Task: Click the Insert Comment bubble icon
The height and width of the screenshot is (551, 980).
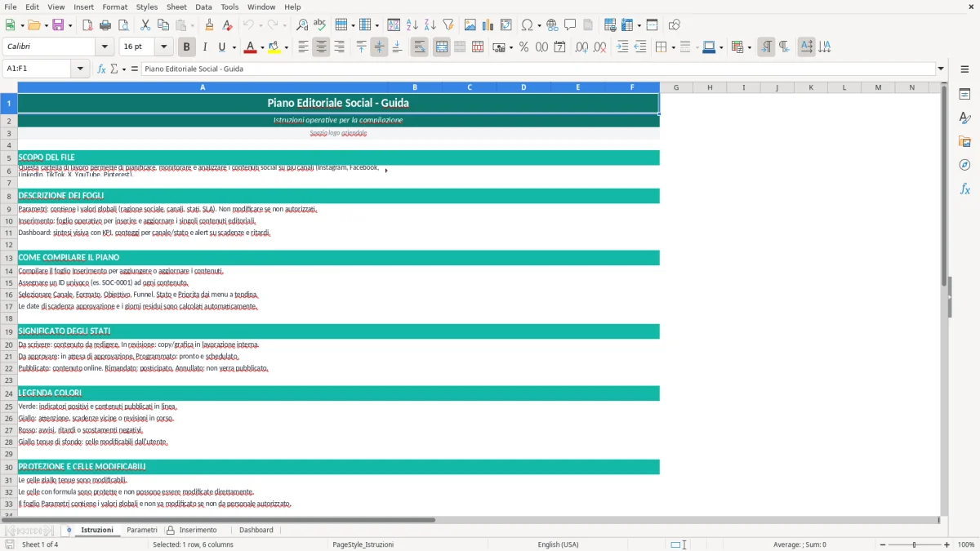Action: 570,25
